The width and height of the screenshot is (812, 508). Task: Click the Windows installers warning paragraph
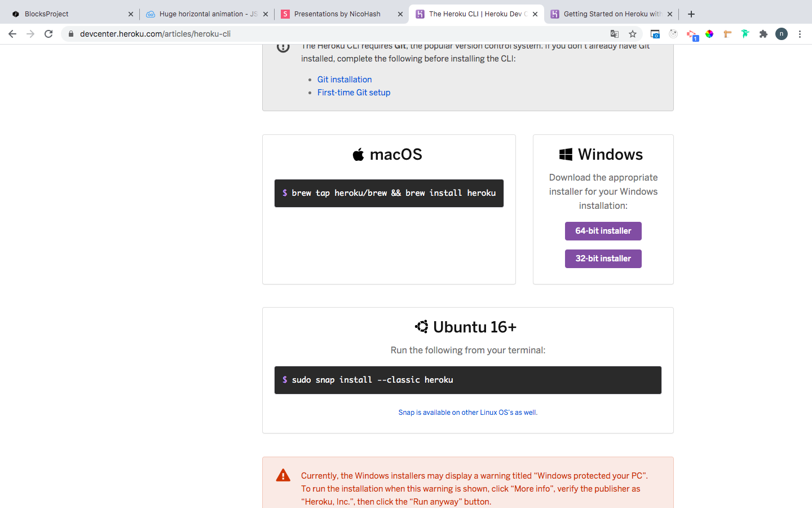[x=474, y=489]
